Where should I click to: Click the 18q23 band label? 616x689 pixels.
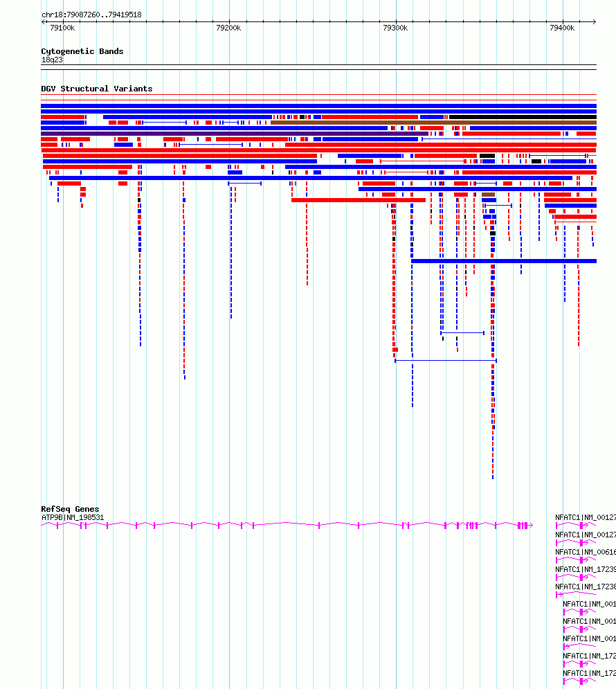(52, 60)
